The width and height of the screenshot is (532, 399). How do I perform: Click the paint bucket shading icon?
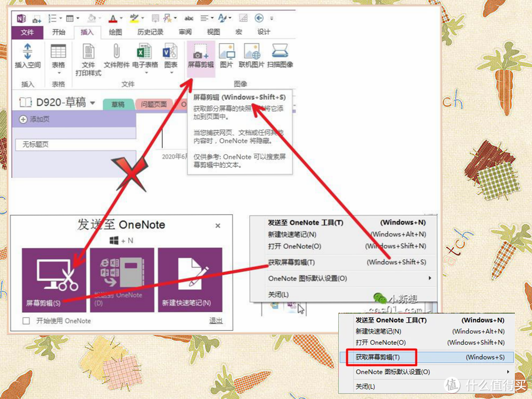click(91, 18)
